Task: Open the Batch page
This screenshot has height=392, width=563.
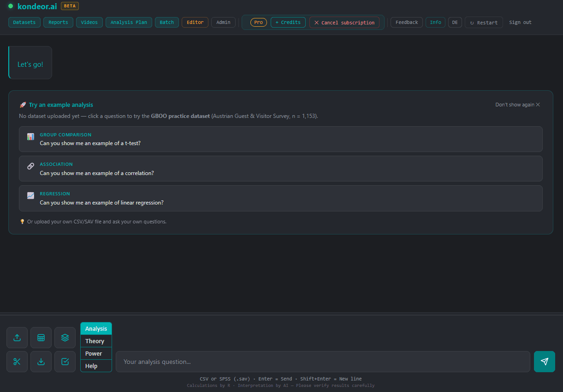Action: 167,22
